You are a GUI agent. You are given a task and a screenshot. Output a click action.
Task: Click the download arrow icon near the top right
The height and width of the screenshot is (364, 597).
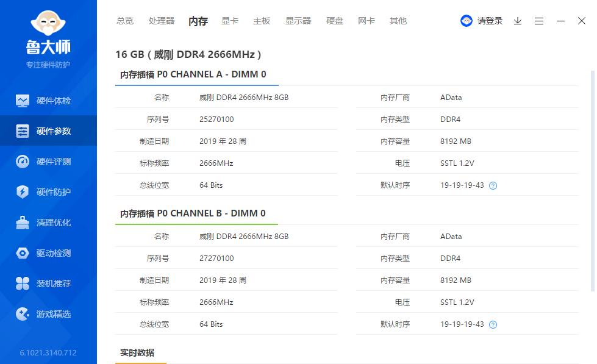(517, 21)
